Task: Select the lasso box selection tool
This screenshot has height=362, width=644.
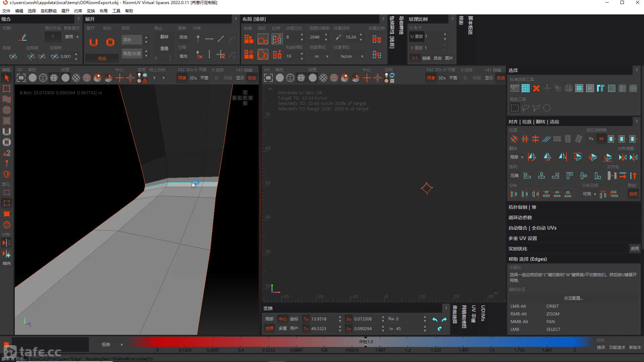Action: tap(525, 108)
